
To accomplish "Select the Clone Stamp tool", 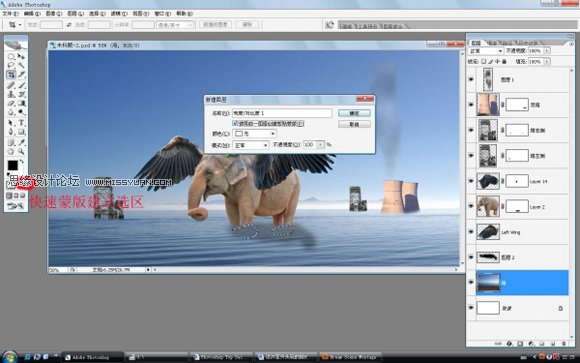I will (11, 94).
